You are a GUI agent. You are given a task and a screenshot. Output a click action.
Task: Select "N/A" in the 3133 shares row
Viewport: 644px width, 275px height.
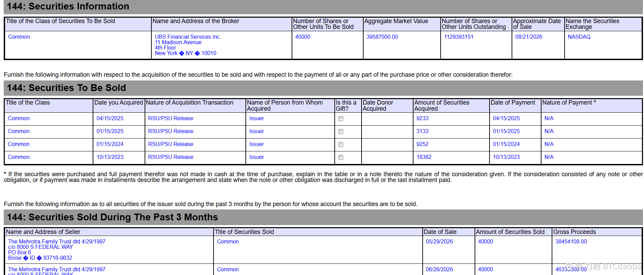tap(549, 131)
